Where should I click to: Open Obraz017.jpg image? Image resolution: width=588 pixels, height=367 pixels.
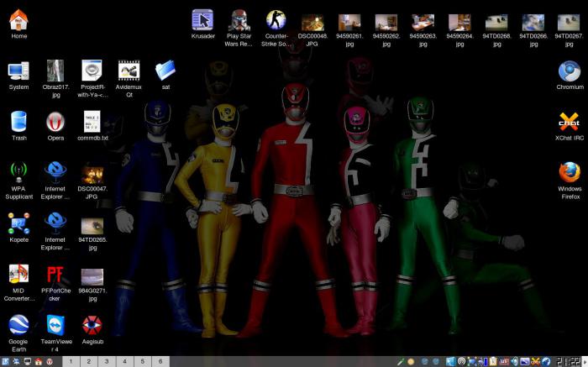pos(55,78)
